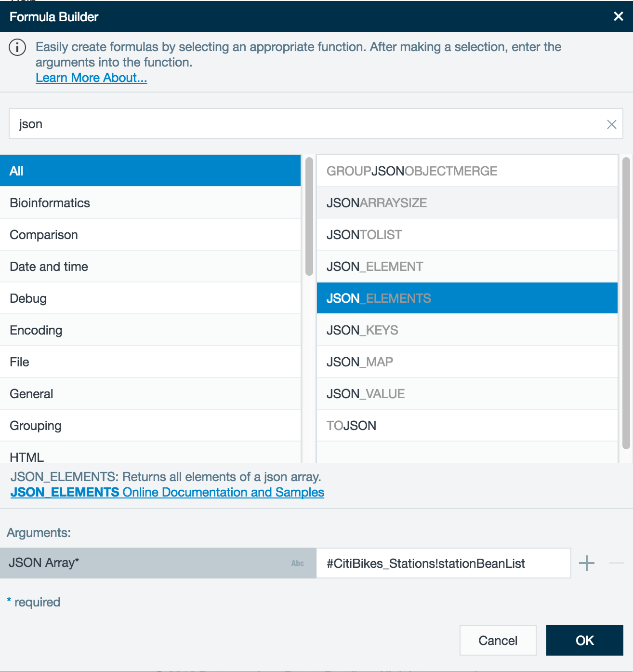Select the General category
Image resolution: width=633 pixels, height=672 pixels.
coord(150,394)
